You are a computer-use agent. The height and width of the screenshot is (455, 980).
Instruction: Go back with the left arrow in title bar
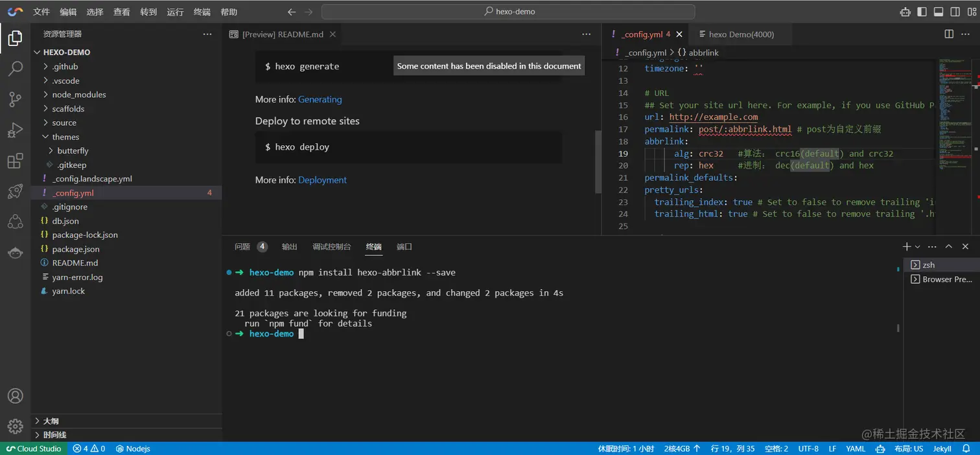click(x=292, y=12)
